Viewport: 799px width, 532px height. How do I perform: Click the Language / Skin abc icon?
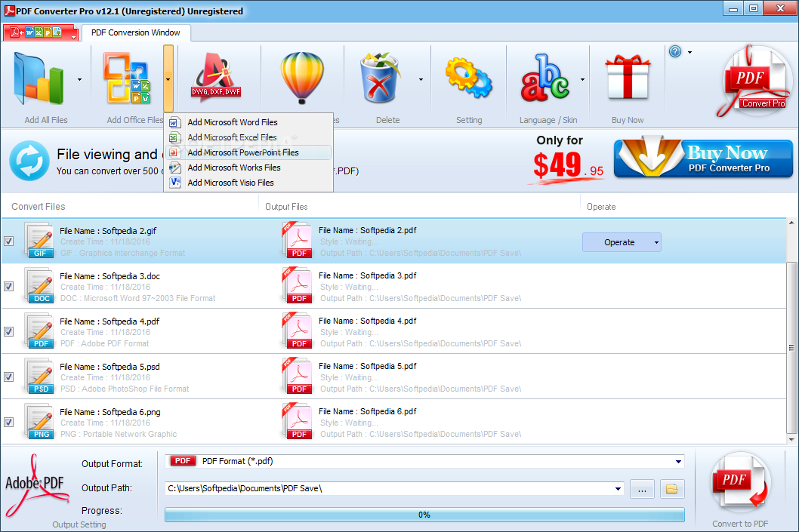pos(544,78)
